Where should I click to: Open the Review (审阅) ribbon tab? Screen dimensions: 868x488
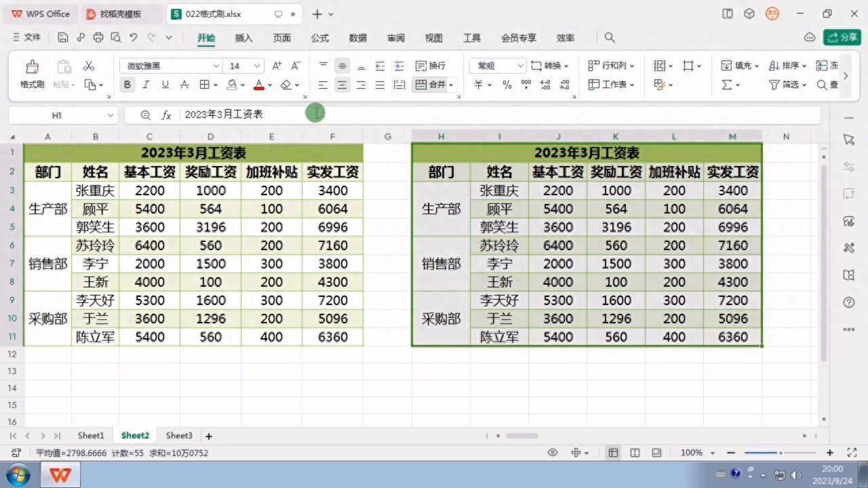(396, 38)
